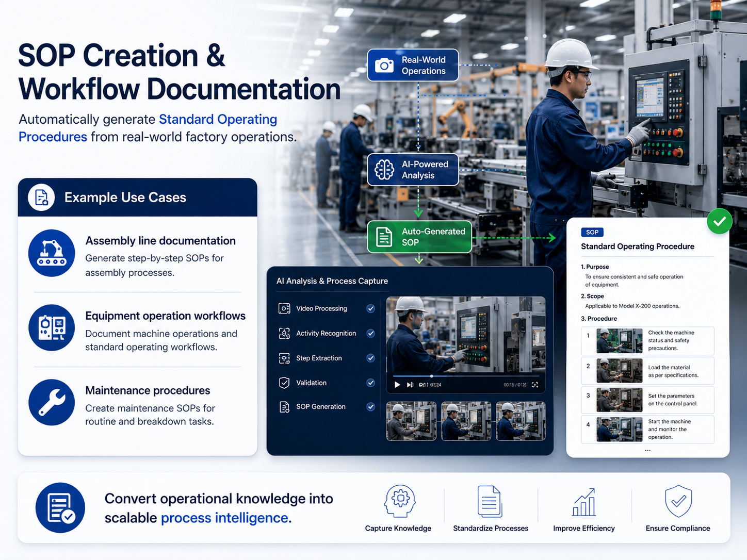The image size is (747, 560).
Task: Click the Equipment operation control panel icon
Action: (x=52, y=328)
